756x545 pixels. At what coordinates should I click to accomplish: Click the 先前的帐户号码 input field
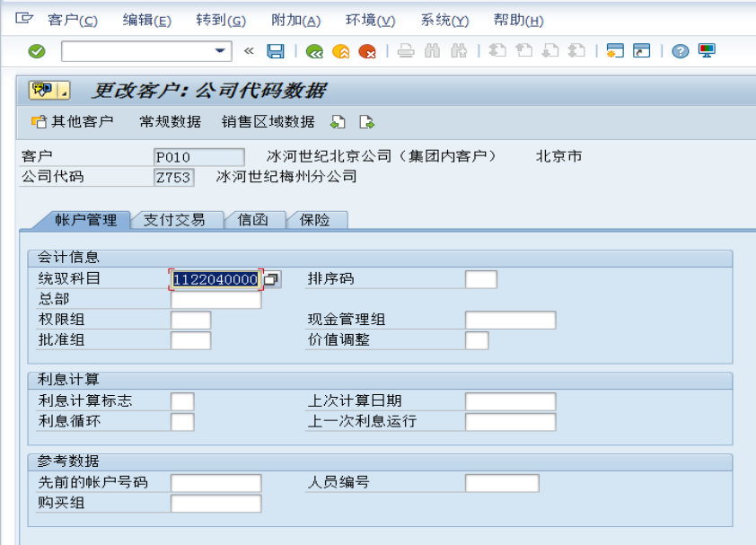coord(216,483)
